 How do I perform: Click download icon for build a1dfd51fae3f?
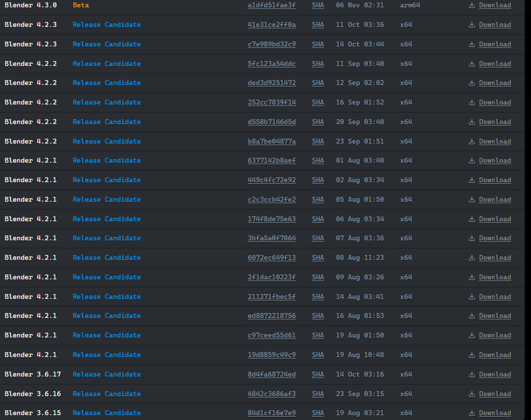tap(472, 5)
